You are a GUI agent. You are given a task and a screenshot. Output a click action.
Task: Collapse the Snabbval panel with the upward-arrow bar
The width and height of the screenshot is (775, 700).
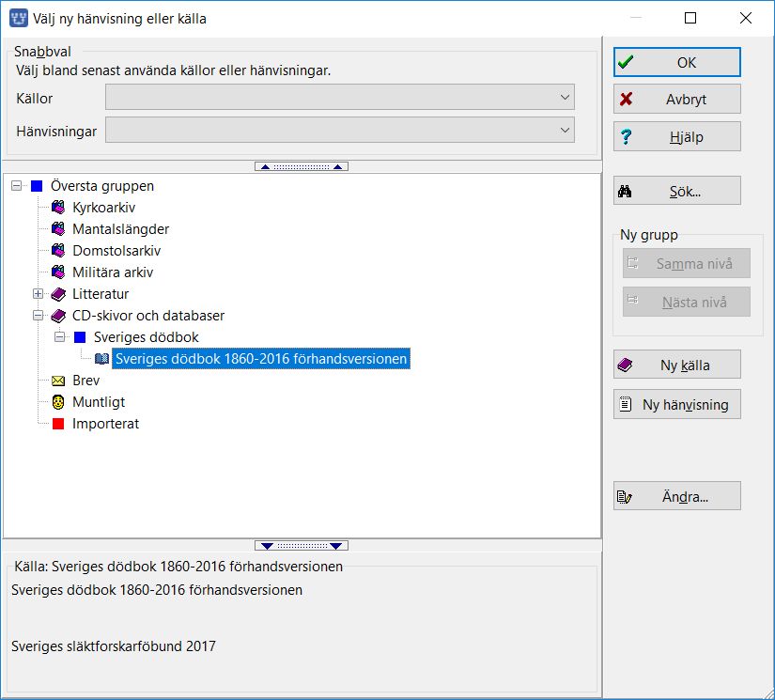pos(302,166)
